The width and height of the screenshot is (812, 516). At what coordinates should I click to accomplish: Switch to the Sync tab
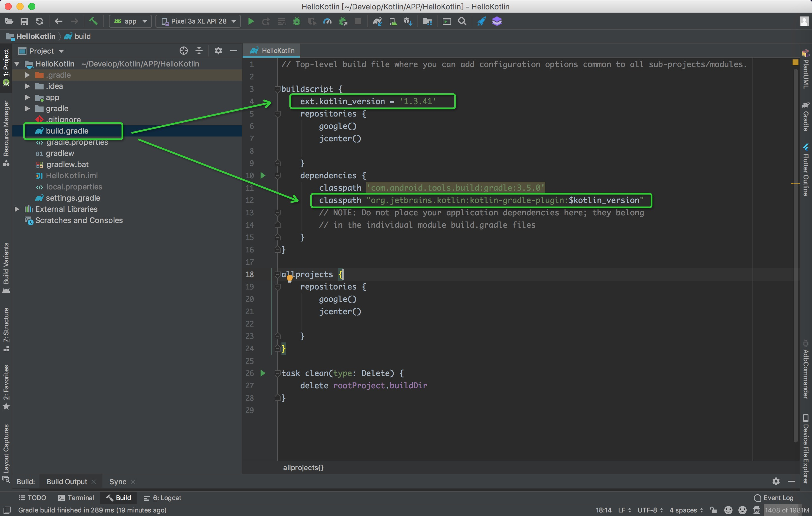pos(118,482)
